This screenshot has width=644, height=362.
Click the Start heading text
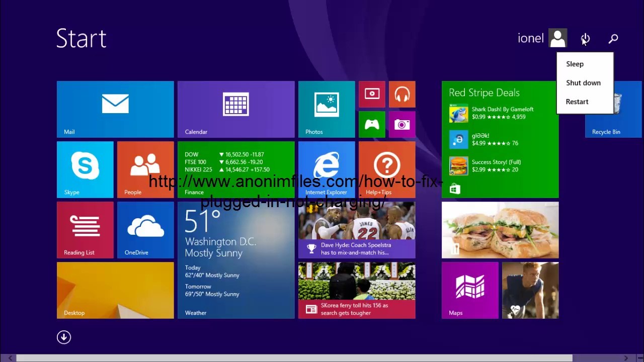pos(81,39)
